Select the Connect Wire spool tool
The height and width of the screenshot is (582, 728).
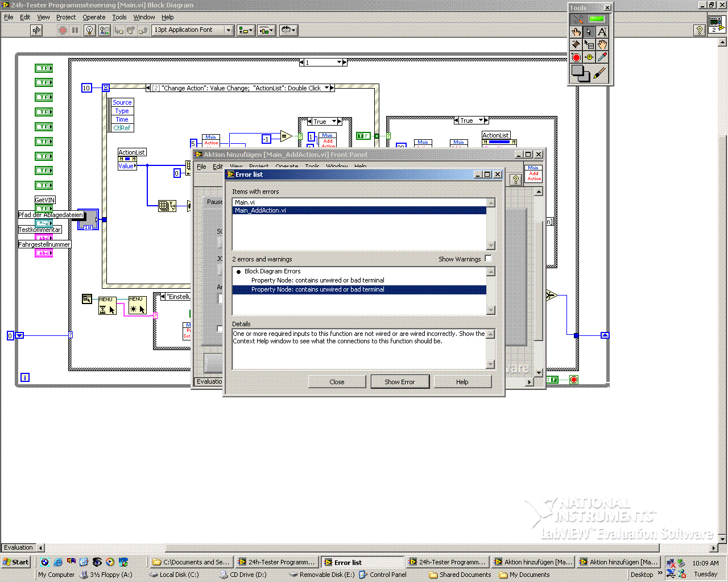[577, 44]
